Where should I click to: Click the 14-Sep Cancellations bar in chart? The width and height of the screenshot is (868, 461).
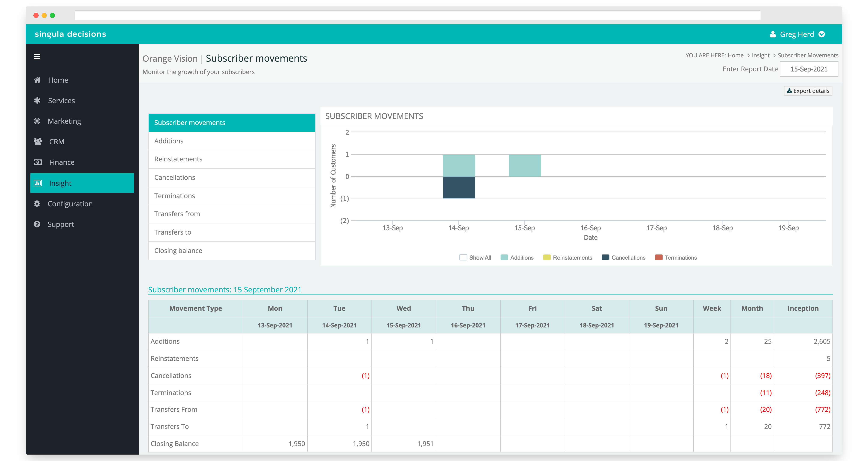tap(459, 187)
